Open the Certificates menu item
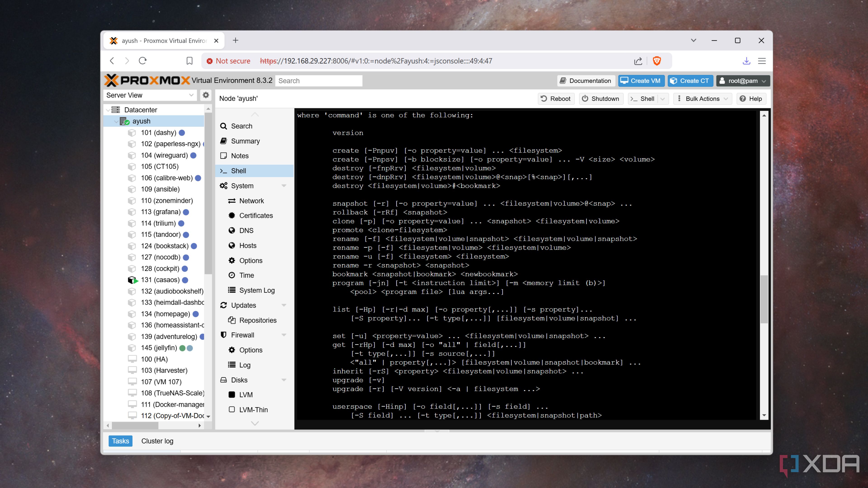Viewport: 868px width, 488px height. [256, 216]
